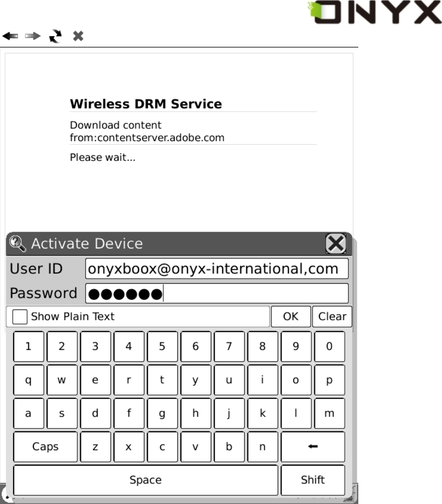Tap the y key on the keyboard

tap(196, 380)
